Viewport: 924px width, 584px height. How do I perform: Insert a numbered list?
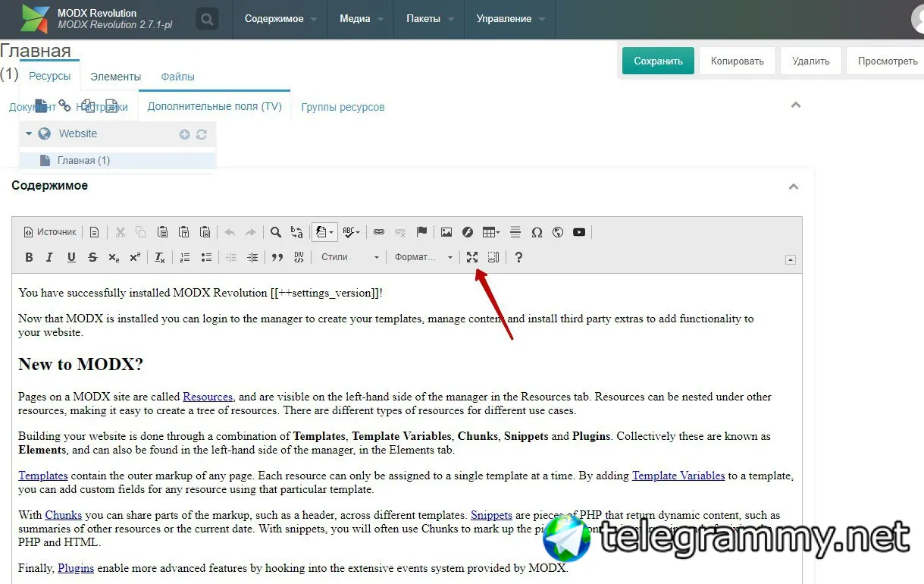tap(185, 257)
